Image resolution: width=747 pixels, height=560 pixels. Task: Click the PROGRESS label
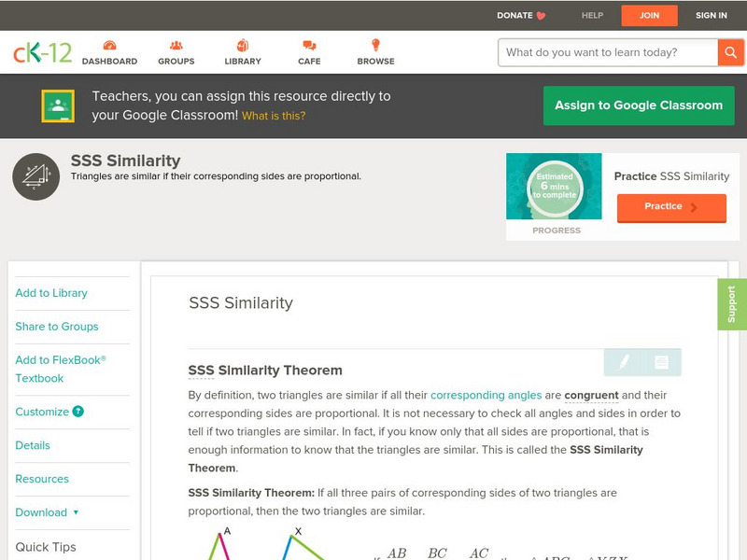pos(557,231)
